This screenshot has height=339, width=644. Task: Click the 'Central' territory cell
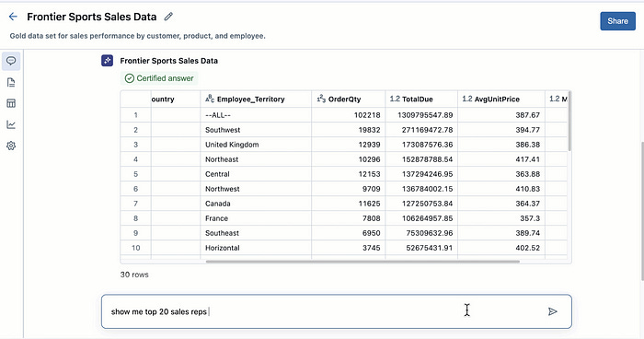coord(256,174)
